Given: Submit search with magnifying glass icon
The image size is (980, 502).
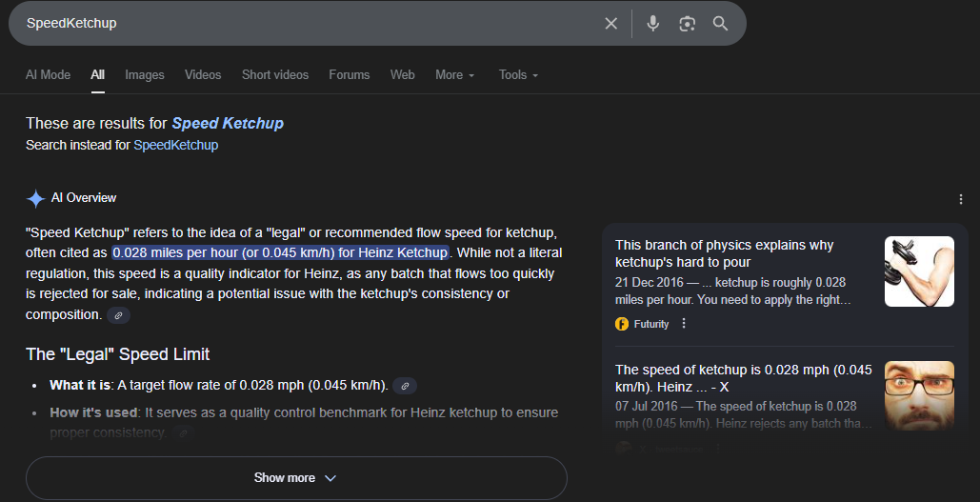Looking at the screenshot, I should (720, 24).
